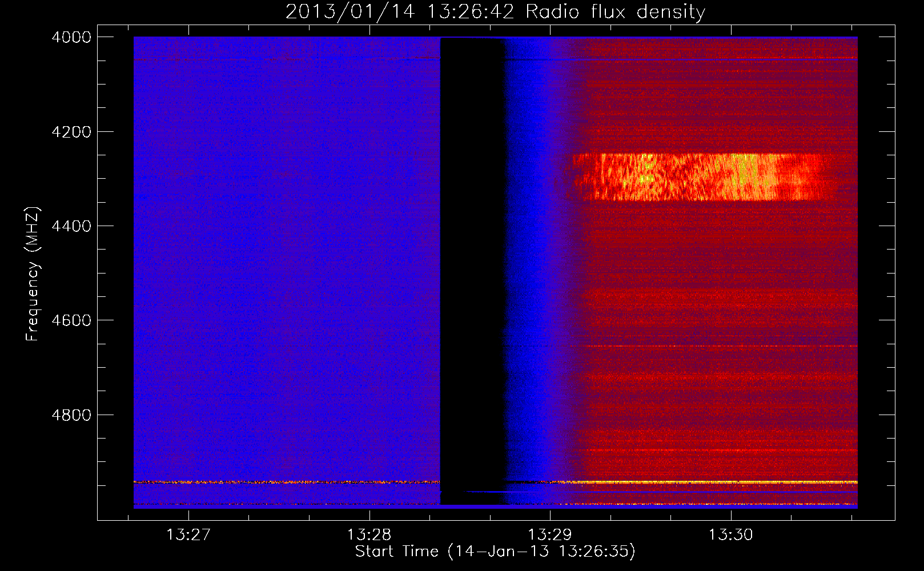Click the 4400 frequency tick label
Screen dimensions: 924x571
71,226
